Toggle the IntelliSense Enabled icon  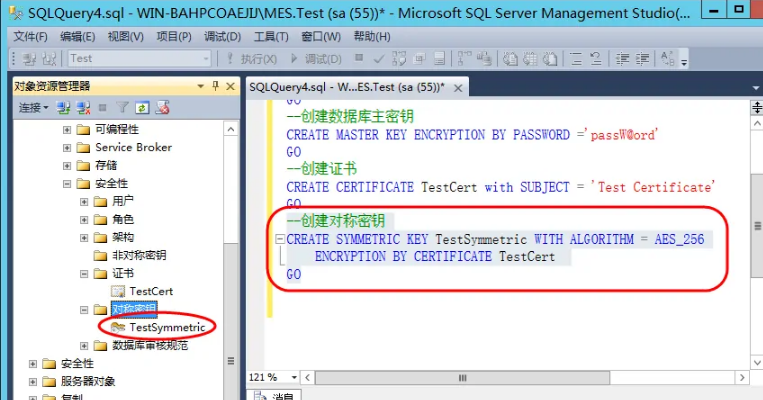pos(439,59)
